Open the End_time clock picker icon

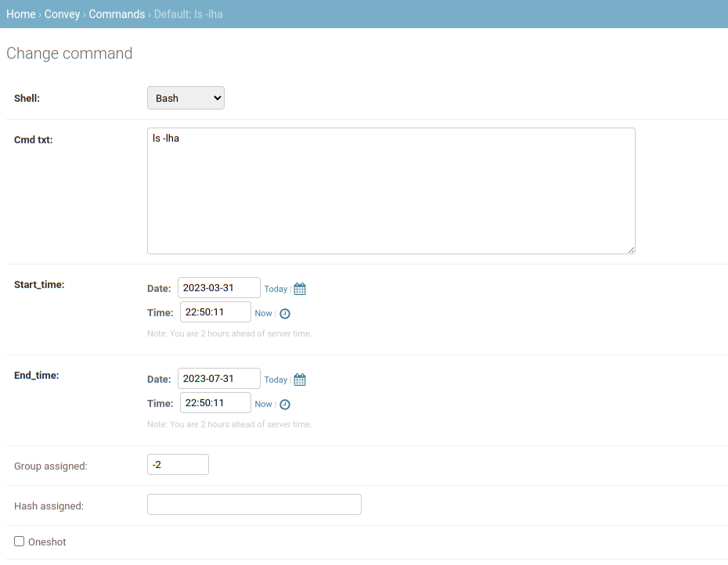click(284, 404)
